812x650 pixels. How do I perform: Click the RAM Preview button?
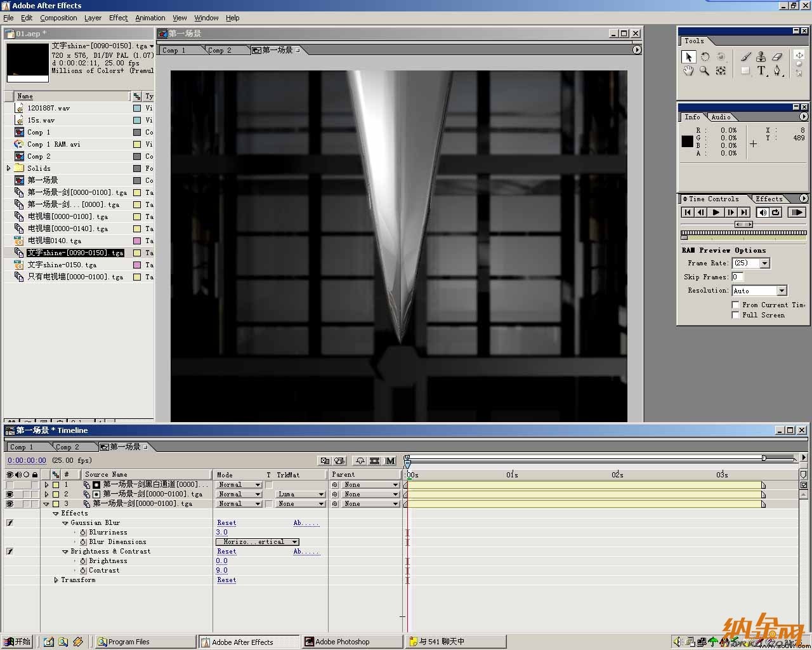point(797,213)
